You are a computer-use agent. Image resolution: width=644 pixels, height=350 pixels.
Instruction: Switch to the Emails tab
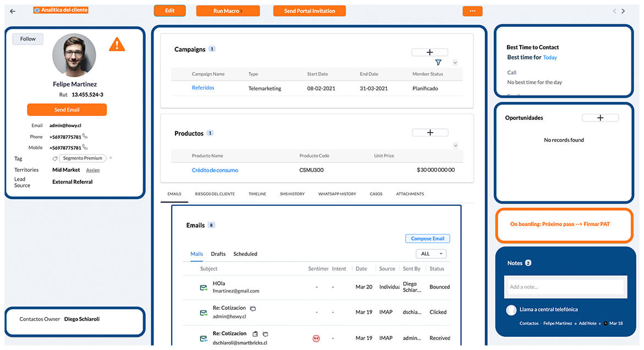pyautogui.click(x=174, y=194)
